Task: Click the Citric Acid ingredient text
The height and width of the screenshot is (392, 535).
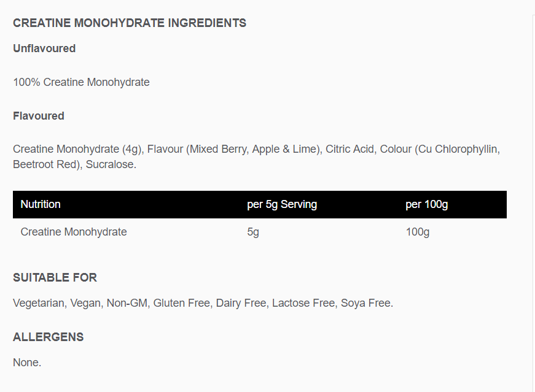Action: (x=350, y=149)
